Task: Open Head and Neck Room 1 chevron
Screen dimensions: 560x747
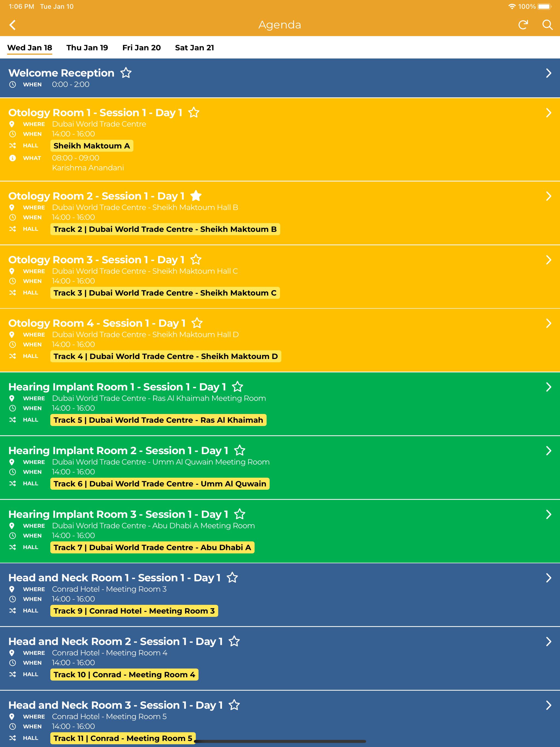Action: [549, 578]
